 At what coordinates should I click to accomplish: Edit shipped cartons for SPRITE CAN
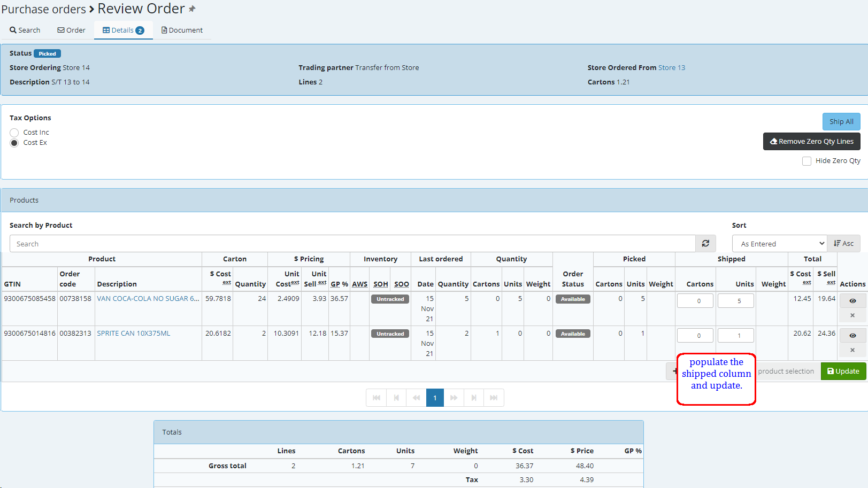click(x=695, y=336)
